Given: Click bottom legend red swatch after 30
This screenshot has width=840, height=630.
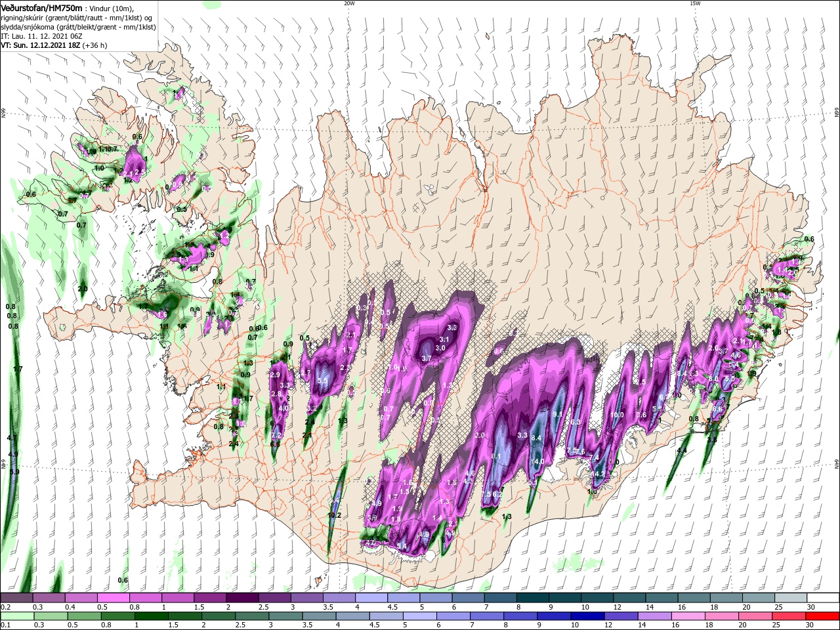Looking at the screenshot, I should [x=822, y=616].
